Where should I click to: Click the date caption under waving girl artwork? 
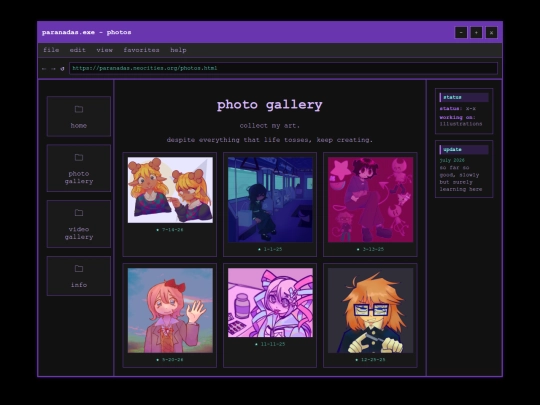click(x=170, y=360)
